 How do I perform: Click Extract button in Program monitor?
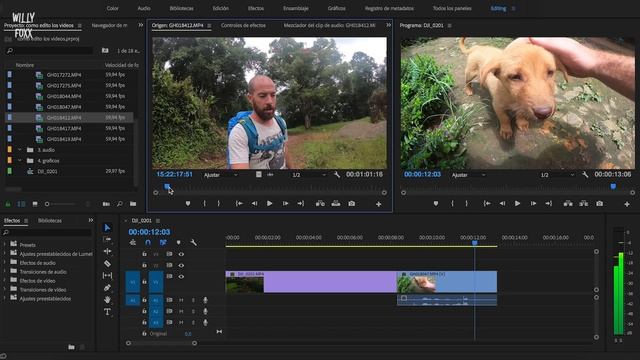(584, 203)
